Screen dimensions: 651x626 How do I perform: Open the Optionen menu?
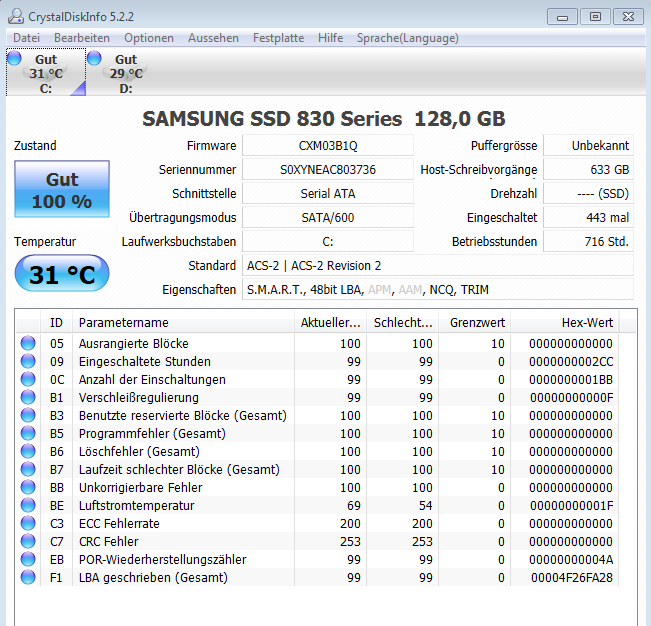point(149,38)
